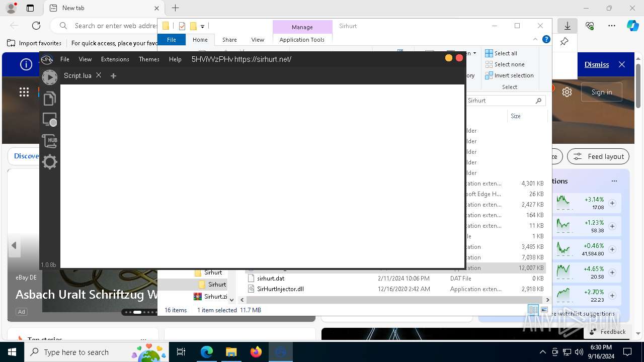This screenshot has width=644, height=362.
Task: Open Copilot icon in Edge
Action: (x=632, y=26)
